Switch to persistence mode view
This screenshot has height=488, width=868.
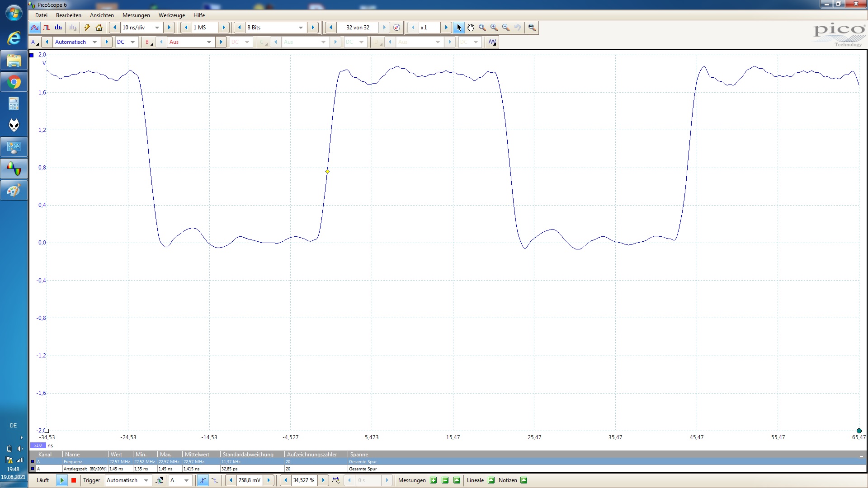[x=47, y=28]
